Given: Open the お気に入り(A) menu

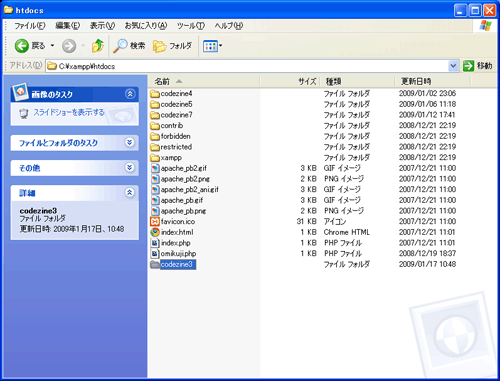Looking at the screenshot, I should click(146, 26).
